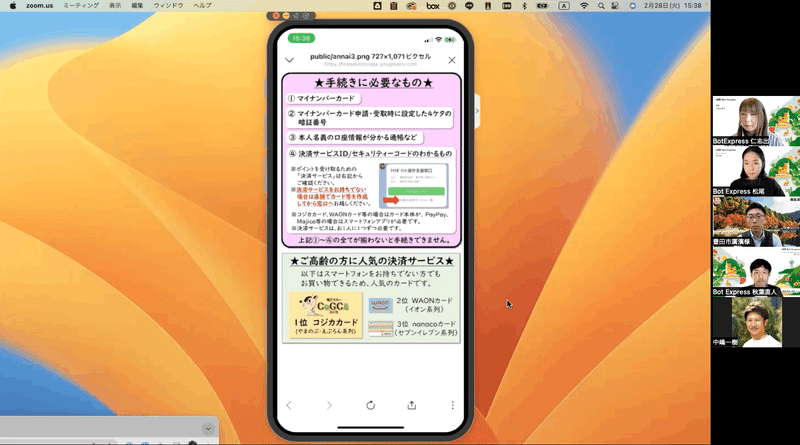
Task: Click the ③ 本人名義の口座情報 item
Action: coord(354,138)
